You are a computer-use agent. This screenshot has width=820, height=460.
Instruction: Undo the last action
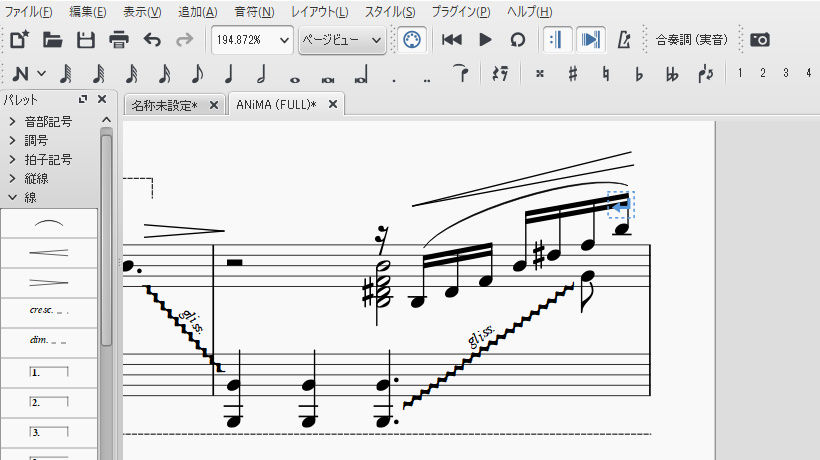[152, 40]
